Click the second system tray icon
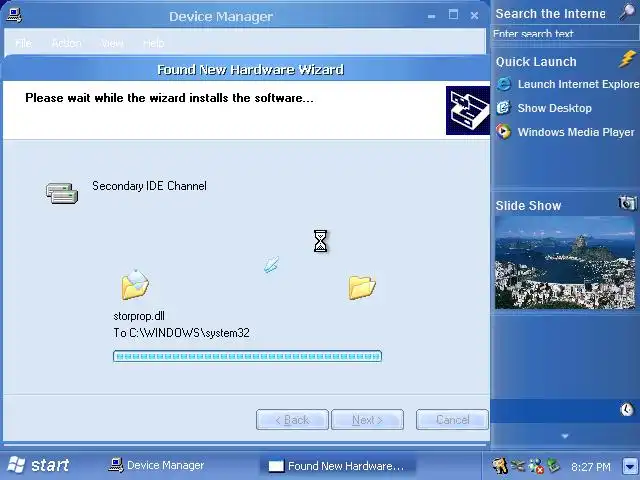640x480 pixels. tap(518, 465)
